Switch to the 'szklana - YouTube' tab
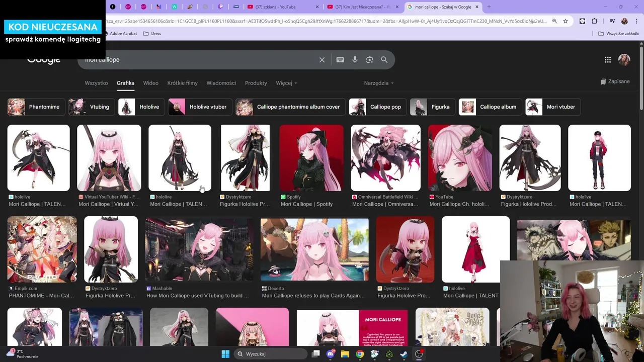 284,7
